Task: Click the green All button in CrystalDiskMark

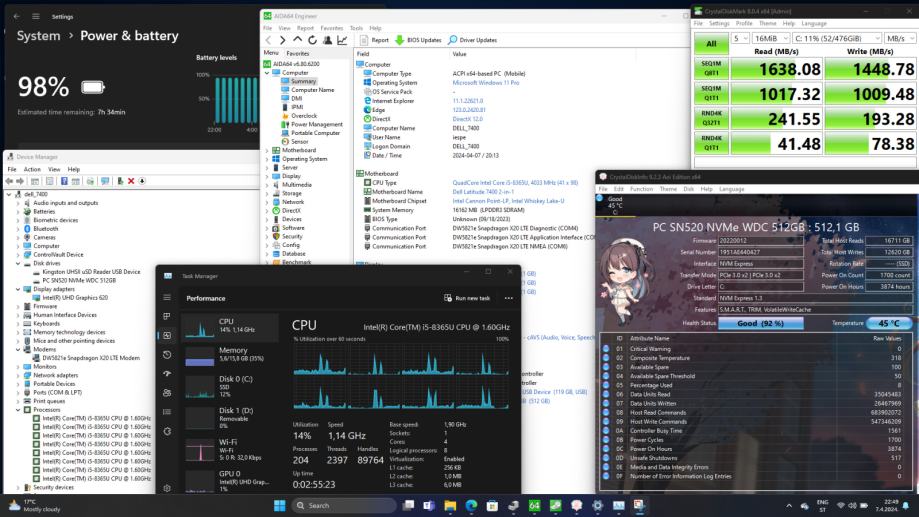Action: coord(711,43)
